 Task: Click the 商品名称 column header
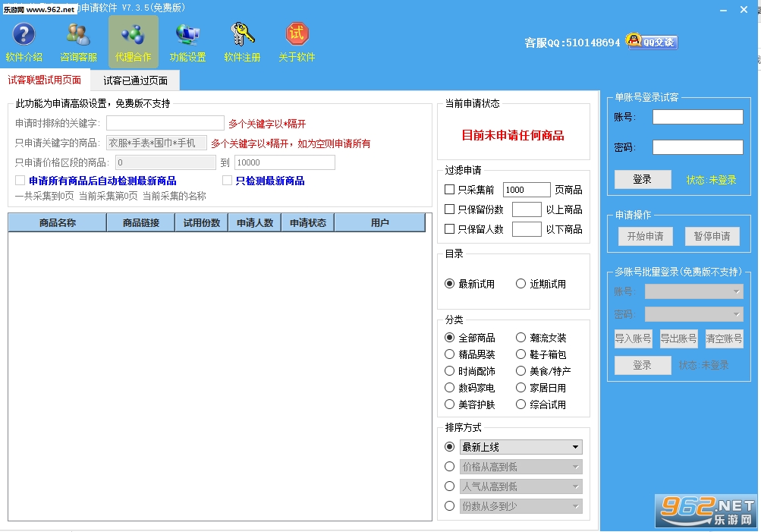click(x=57, y=223)
